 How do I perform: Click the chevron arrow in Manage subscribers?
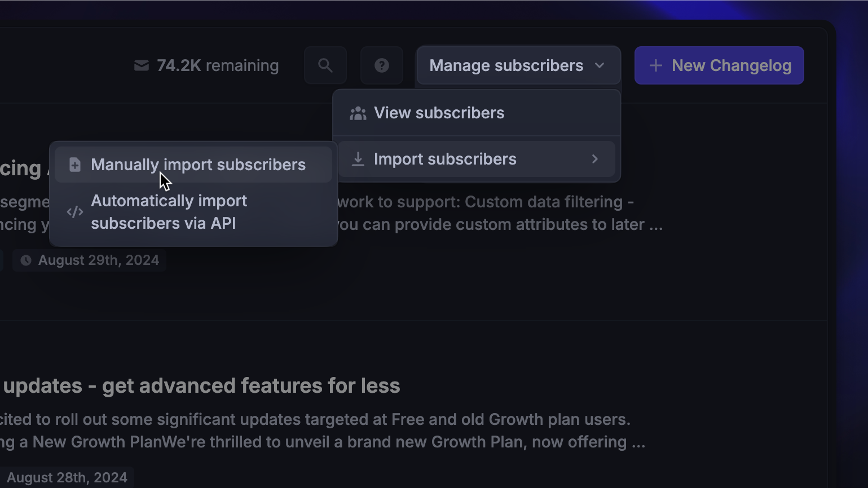600,65
